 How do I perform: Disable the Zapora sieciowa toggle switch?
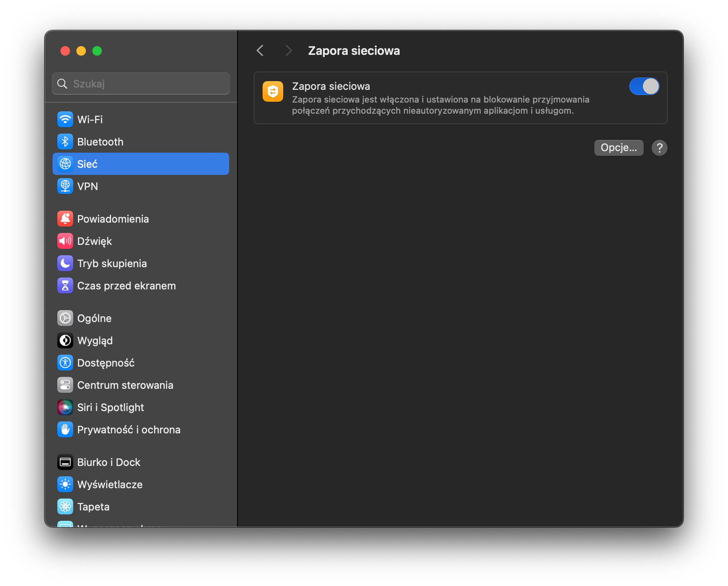[x=644, y=86]
